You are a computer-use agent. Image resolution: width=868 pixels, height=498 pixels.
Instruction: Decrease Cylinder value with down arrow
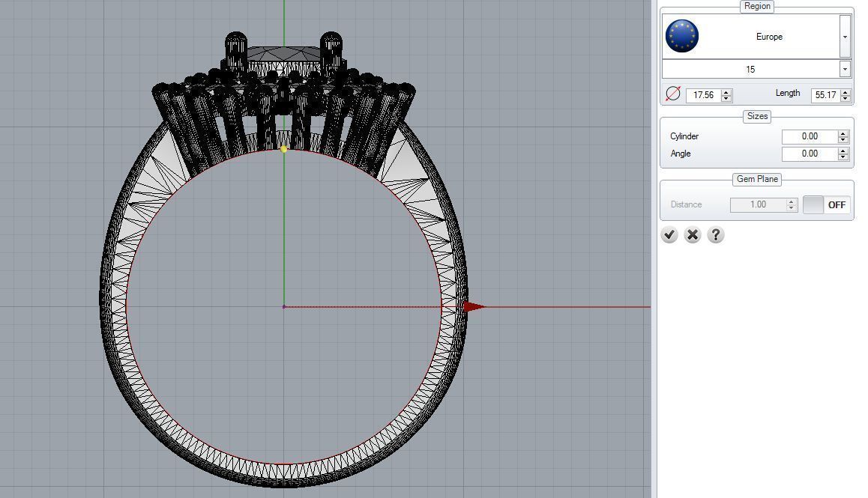point(843,140)
